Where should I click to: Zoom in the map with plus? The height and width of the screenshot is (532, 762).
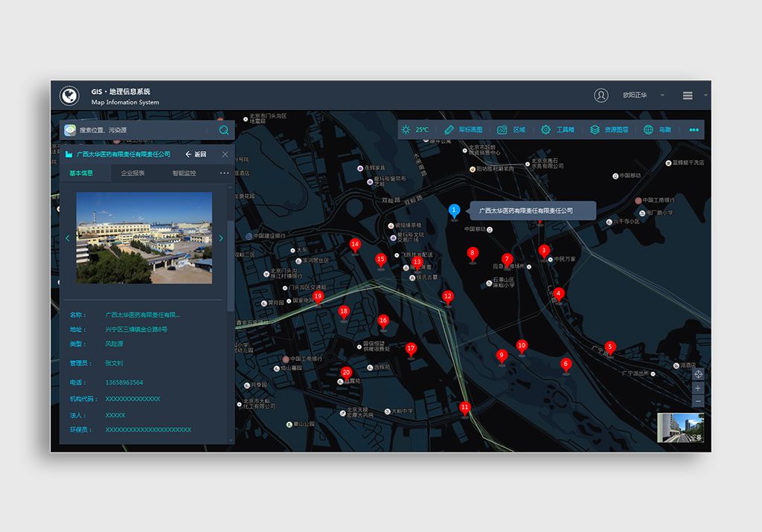click(698, 388)
